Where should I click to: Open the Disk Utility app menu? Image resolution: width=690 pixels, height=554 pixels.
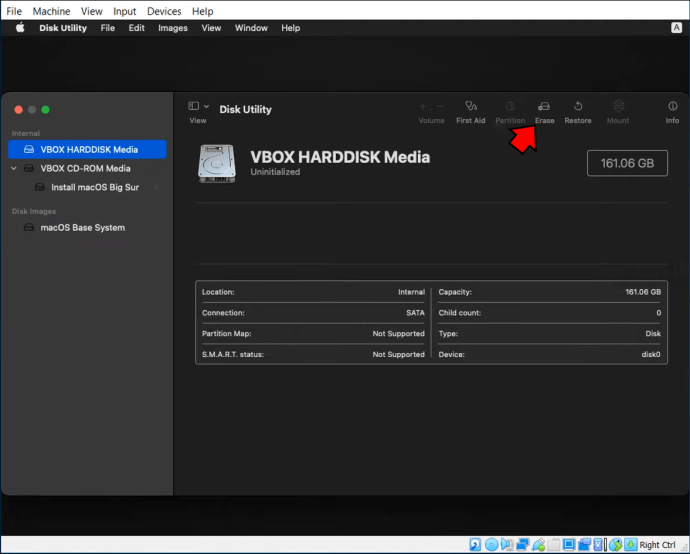63,28
